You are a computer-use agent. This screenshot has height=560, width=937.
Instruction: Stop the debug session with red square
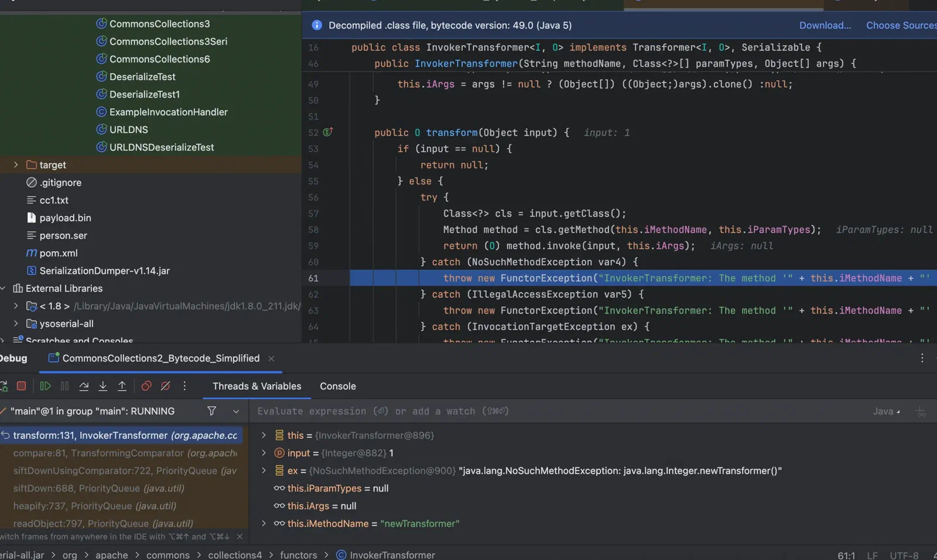pos(22,386)
